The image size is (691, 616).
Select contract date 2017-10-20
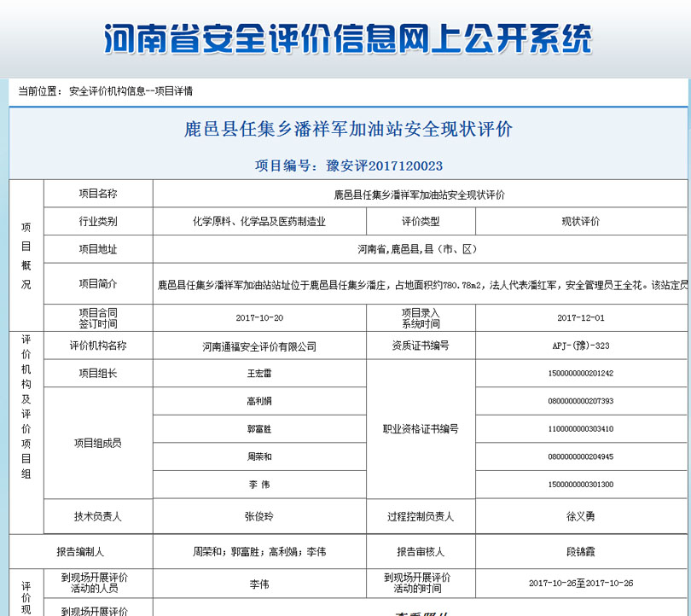click(x=259, y=318)
